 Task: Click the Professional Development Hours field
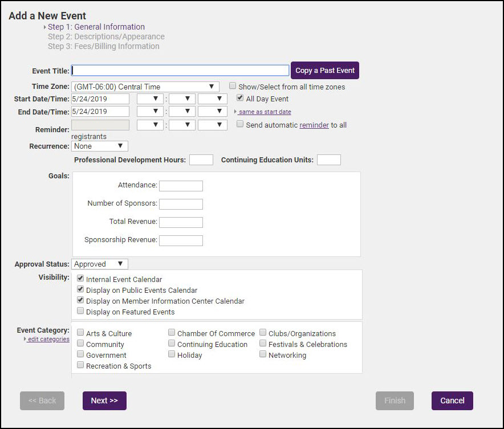201,160
